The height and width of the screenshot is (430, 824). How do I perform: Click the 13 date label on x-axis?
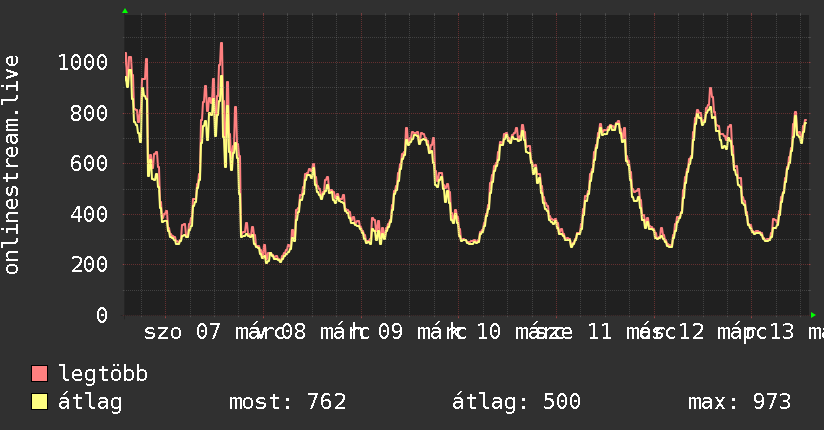pyautogui.click(x=781, y=332)
